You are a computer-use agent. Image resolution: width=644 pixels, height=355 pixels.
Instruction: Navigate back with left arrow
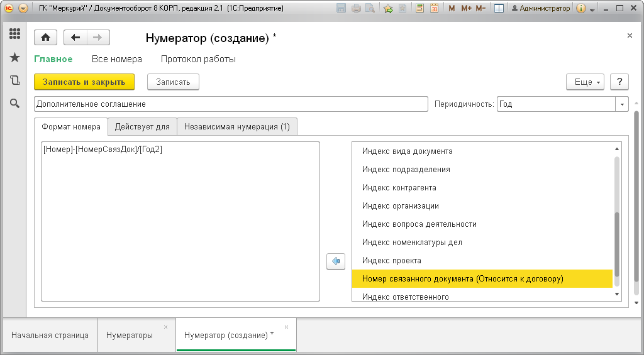75,38
